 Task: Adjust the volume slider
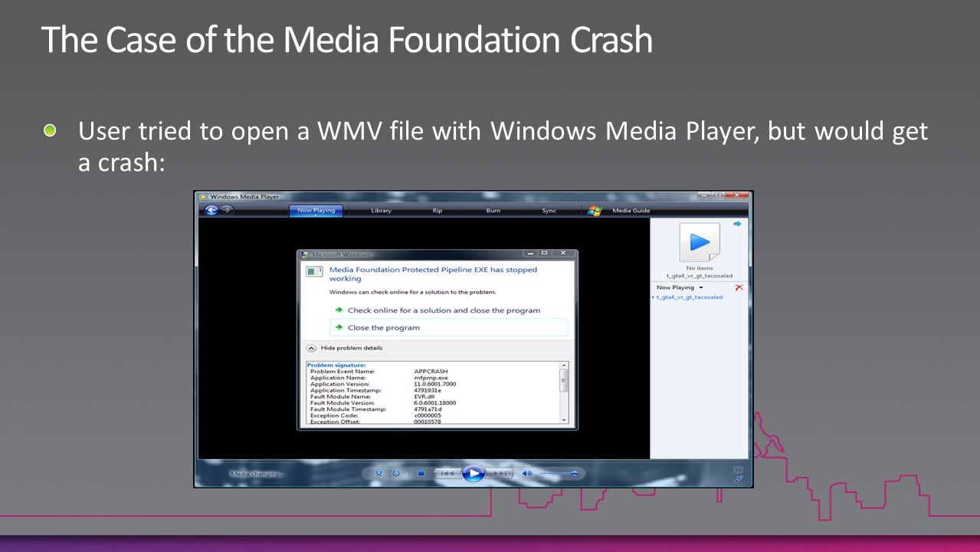[x=559, y=475]
